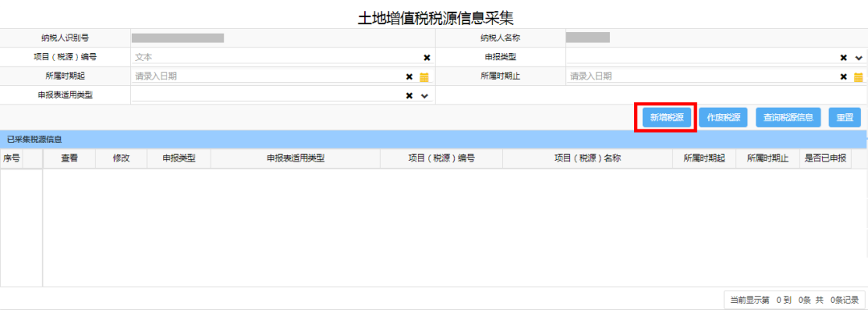This screenshot has width=868, height=310.
Task: Click the 查看 column header
Action: pos(69,158)
